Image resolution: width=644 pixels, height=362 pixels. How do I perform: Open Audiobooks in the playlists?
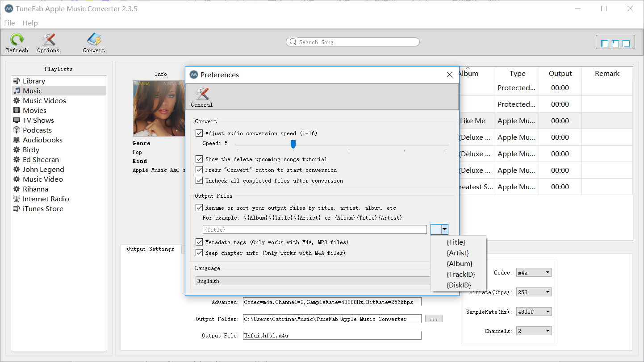click(x=59, y=140)
